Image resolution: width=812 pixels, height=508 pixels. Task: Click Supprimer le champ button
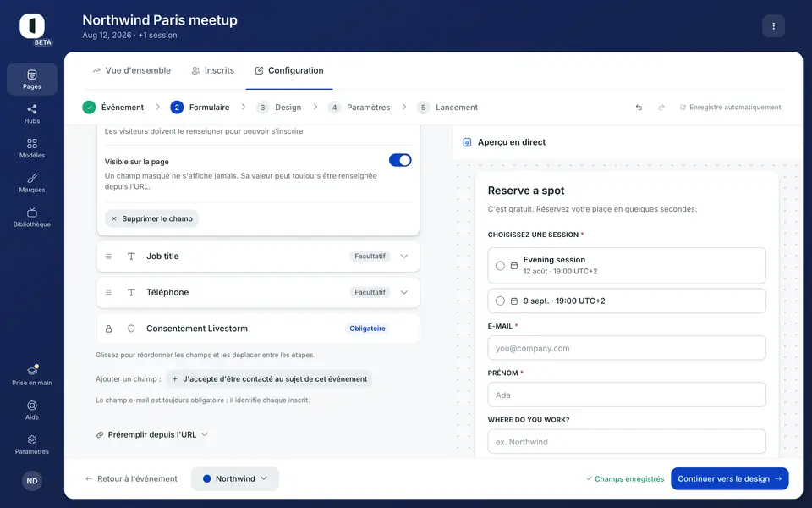[151, 218]
